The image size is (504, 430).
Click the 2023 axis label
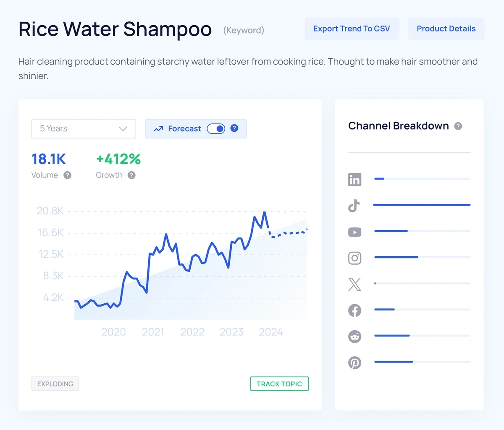[231, 332]
